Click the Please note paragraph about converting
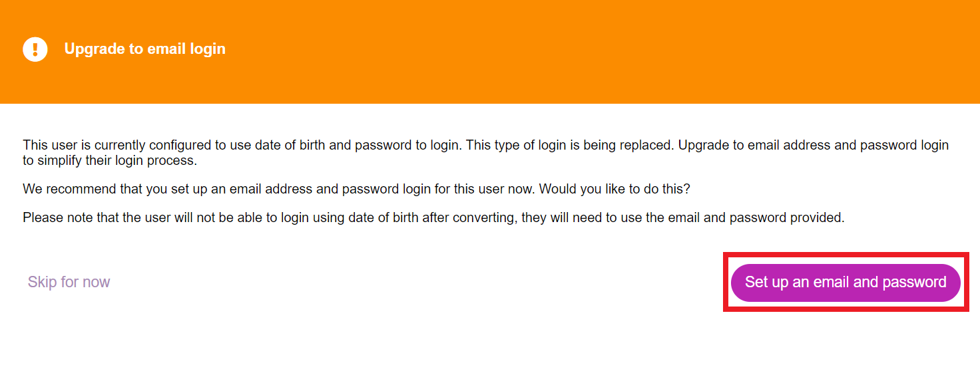This screenshot has width=980, height=375. [433, 217]
